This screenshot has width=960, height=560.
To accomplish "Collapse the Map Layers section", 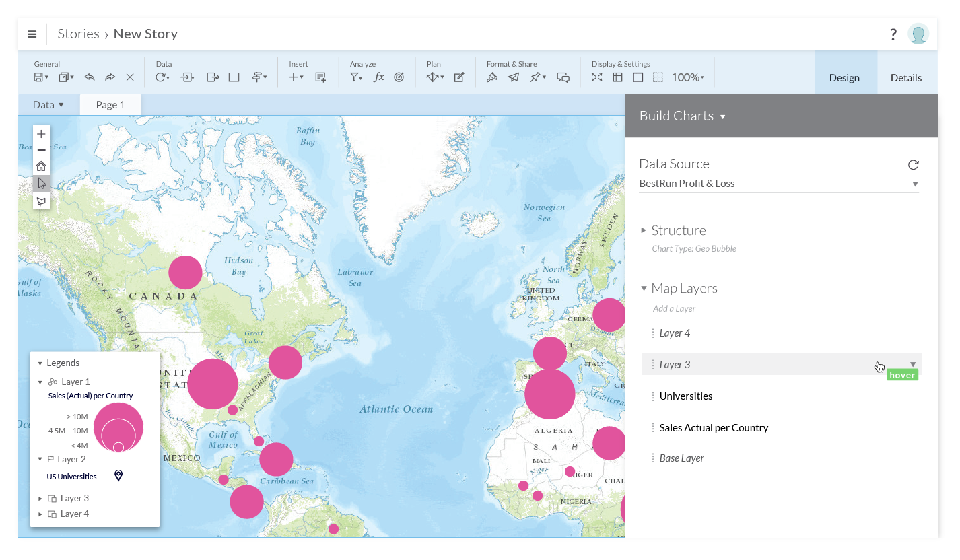I will coord(644,288).
